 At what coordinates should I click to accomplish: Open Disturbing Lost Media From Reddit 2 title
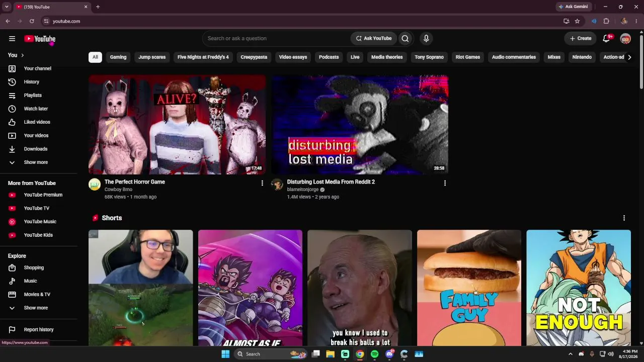click(x=331, y=182)
